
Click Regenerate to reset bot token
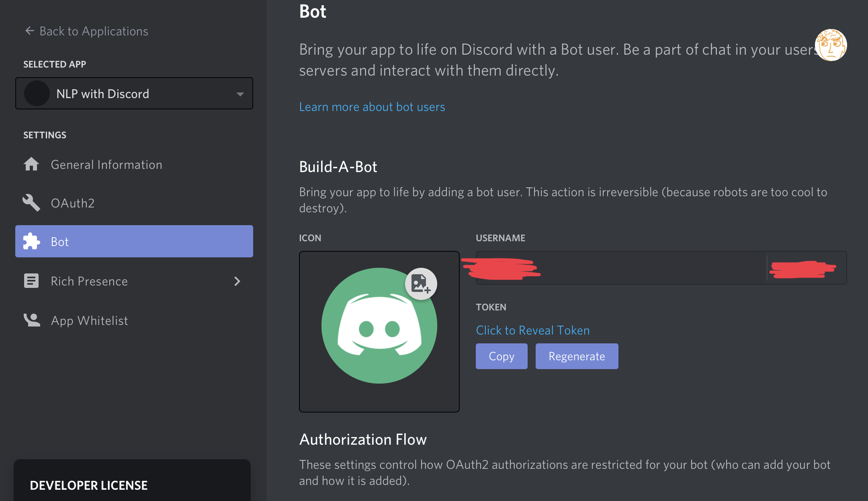point(577,356)
